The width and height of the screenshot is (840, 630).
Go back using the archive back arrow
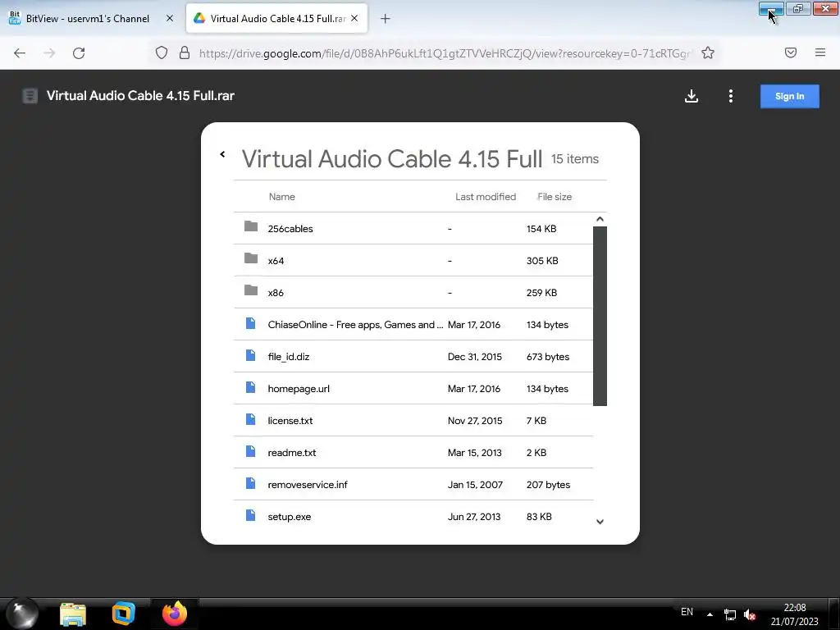222,154
